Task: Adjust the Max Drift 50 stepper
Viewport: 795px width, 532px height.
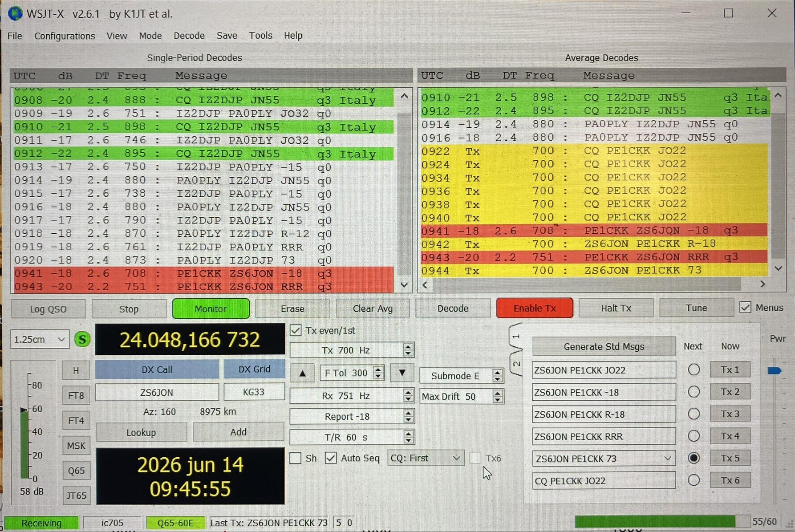Action: (x=497, y=396)
